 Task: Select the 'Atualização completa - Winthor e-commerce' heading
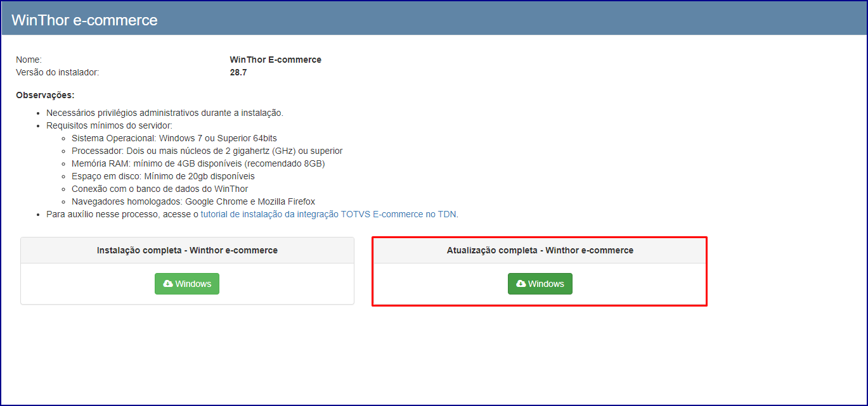click(540, 250)
